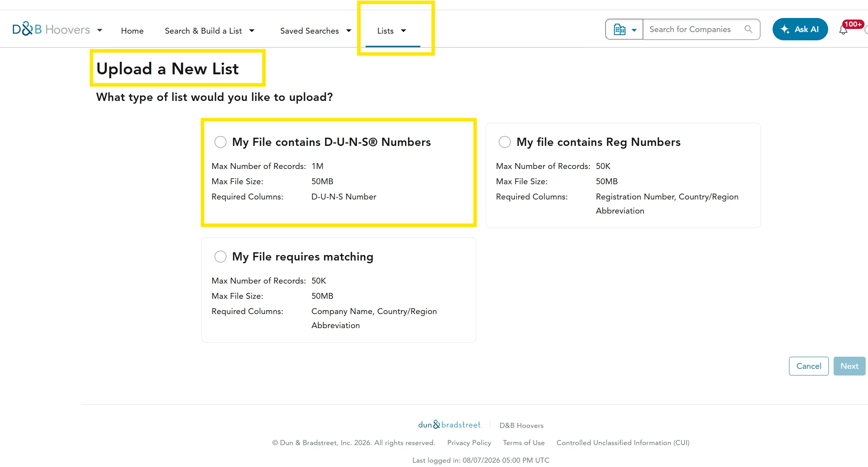Click the 100+ notification badge
The image size is (868, 467).
(x=853, y=24)
